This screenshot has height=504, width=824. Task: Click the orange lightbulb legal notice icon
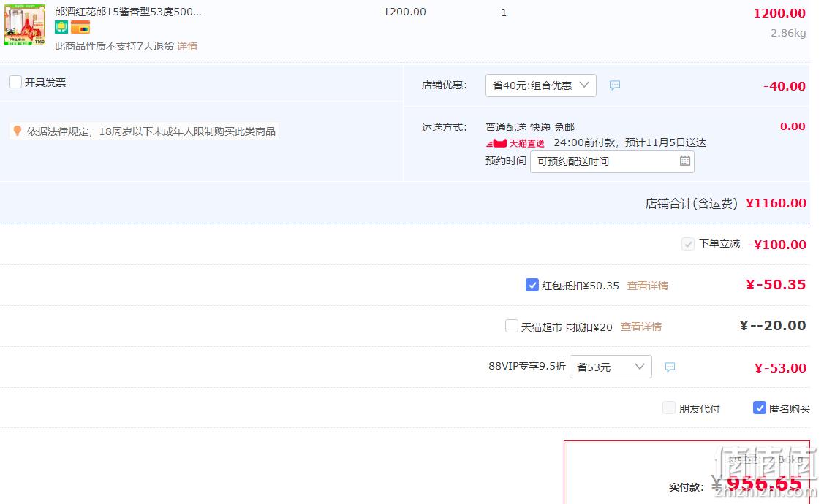18,131
